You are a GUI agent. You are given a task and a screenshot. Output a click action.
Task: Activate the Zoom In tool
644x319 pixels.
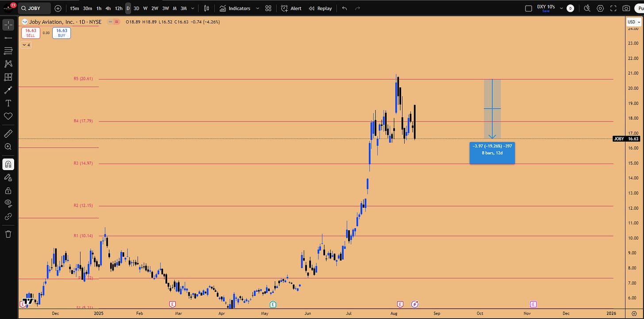[8, 146]
